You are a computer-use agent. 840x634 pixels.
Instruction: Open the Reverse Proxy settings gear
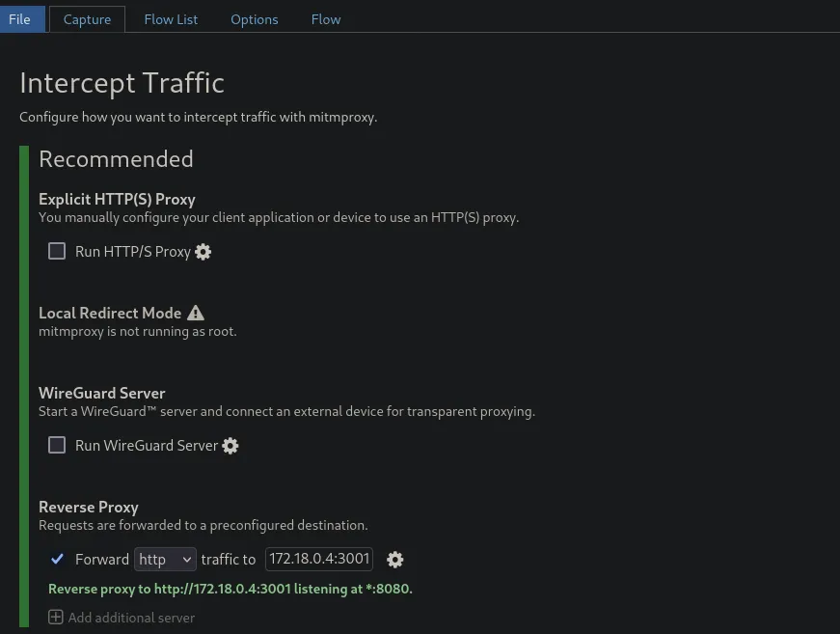click(x=394, y=560)
